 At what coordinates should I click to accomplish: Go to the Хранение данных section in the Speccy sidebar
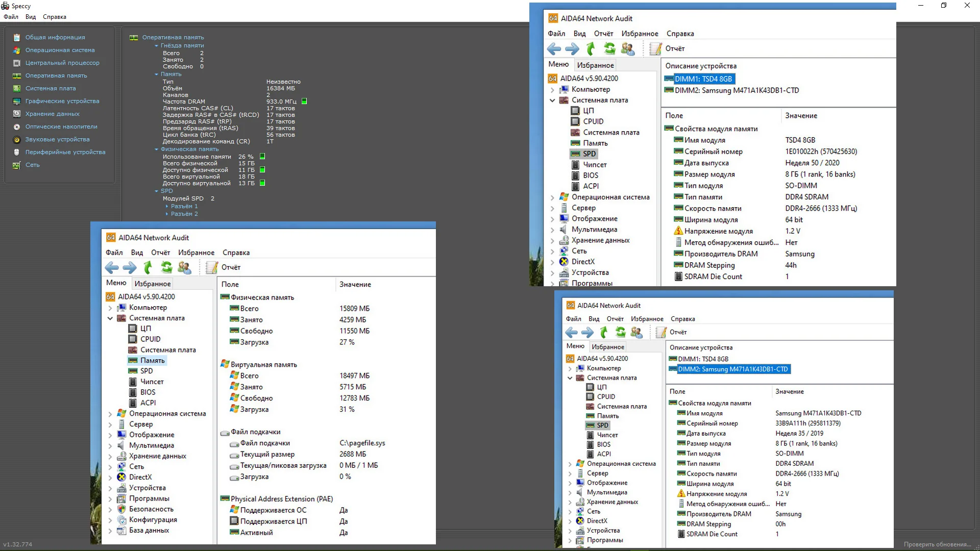[x=52, y=114]
